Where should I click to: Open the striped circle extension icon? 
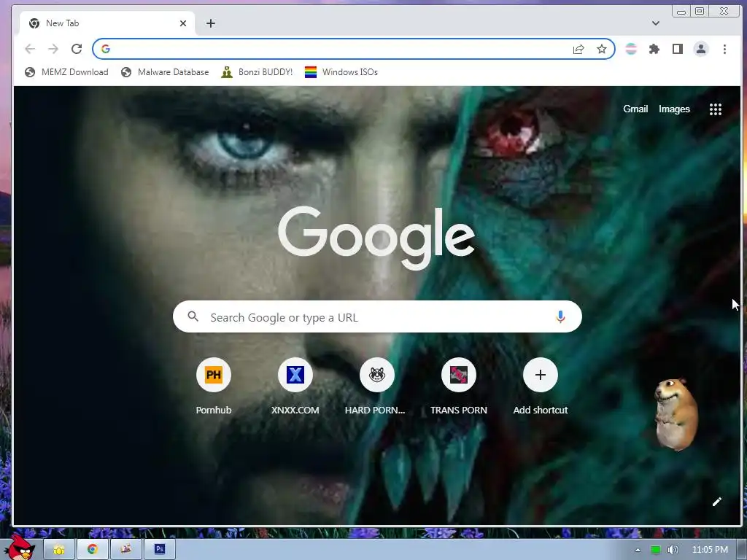coord(631,49)
